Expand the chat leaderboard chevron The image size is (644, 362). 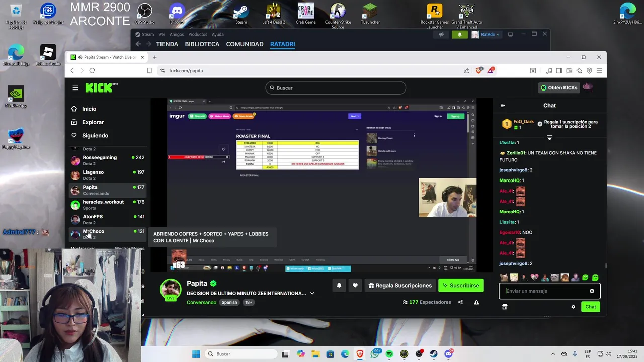tap(549, 138)
